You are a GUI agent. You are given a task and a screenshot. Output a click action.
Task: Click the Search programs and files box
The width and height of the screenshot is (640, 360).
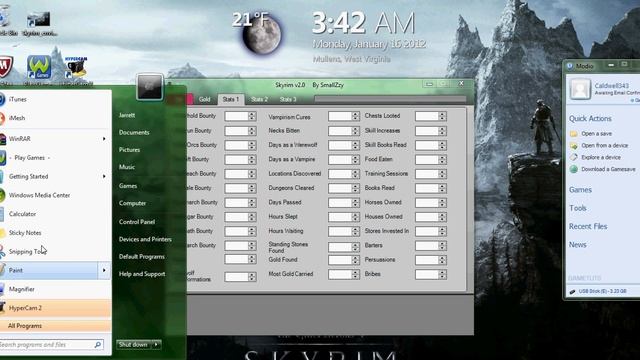tap(51, 345)
